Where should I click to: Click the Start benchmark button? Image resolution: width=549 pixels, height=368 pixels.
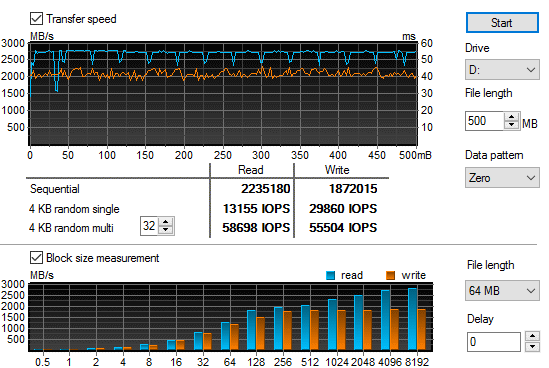coord(502,23)
